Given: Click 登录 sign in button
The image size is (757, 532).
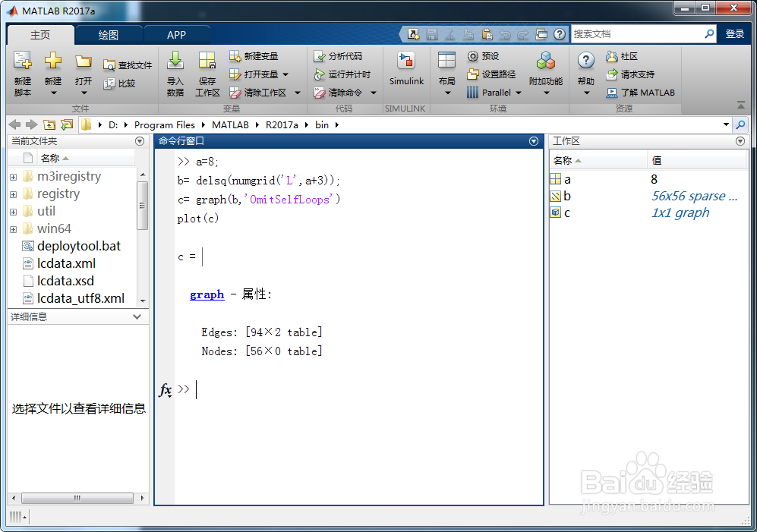Looking at the screenshot, I should 735,34.
